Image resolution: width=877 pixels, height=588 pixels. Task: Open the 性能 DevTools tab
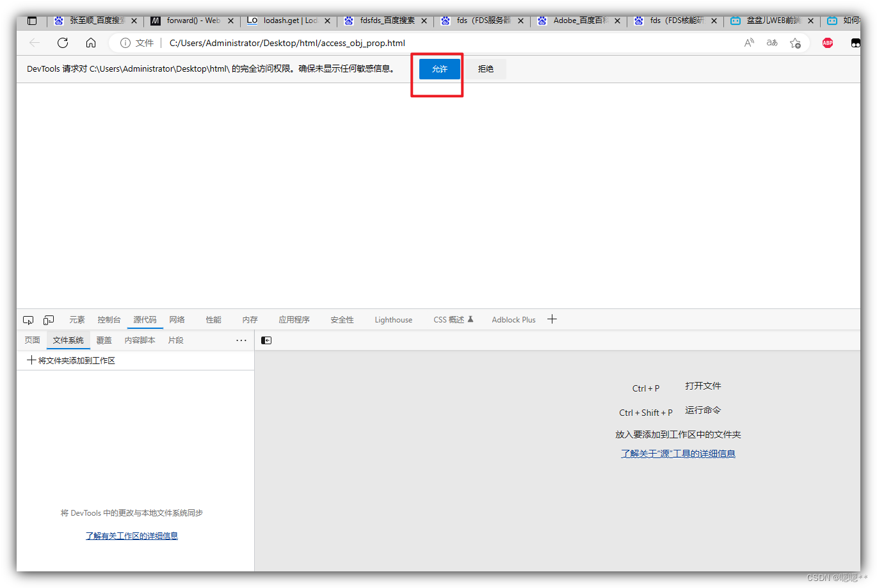point(214,320)
